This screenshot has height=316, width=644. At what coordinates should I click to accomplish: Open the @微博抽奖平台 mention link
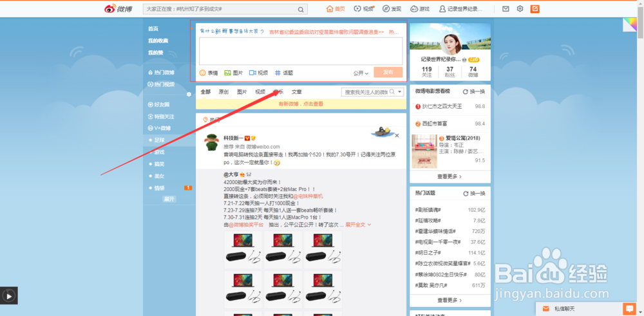pyautogui.click(x=246, y=225)
